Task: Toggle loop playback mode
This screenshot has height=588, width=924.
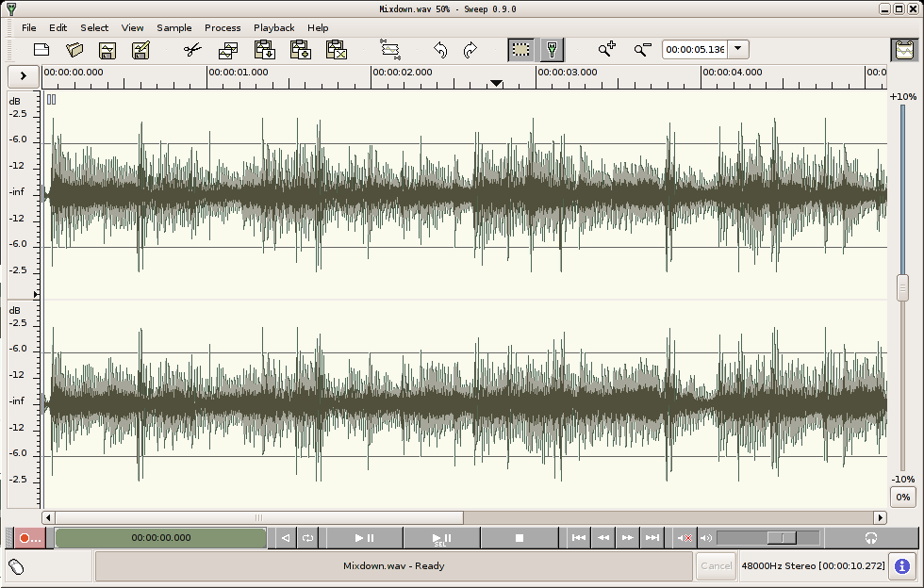Action: tap(308, 538)
